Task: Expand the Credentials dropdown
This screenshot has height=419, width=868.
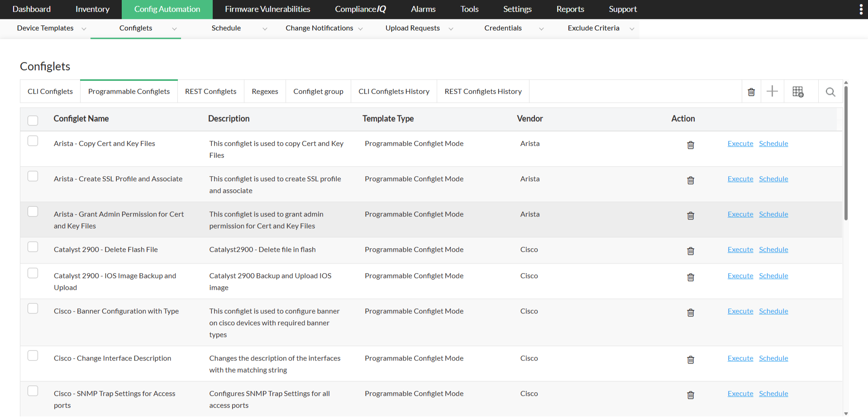Action: tap(541, 29)
